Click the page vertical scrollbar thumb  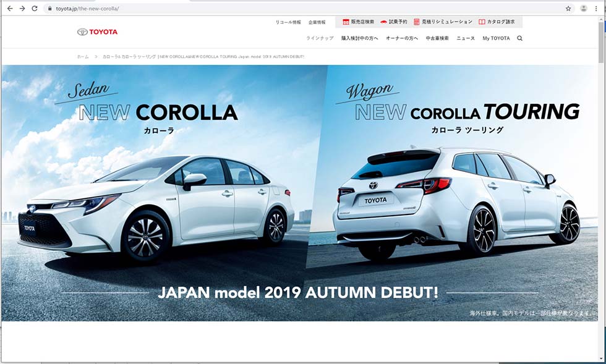[x=601, y=42]
